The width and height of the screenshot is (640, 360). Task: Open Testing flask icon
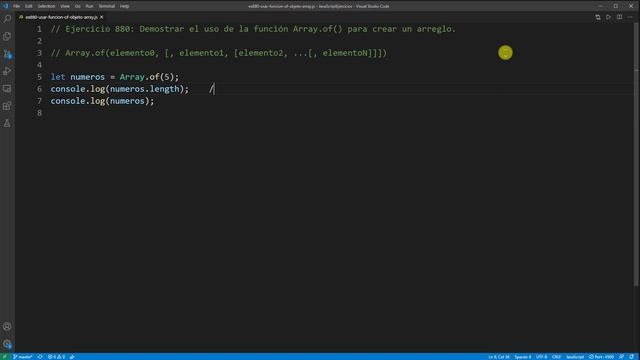pyautogui.click(x=7, y=123)
